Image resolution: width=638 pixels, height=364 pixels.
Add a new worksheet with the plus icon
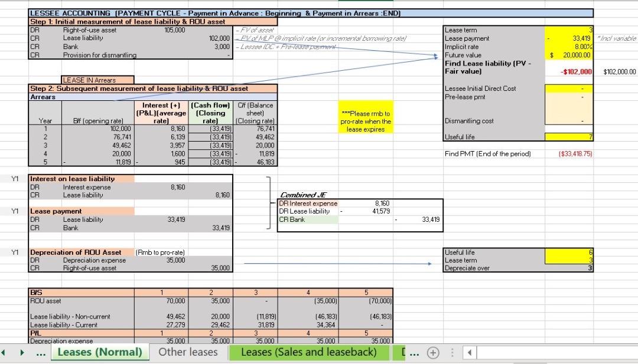433,352
